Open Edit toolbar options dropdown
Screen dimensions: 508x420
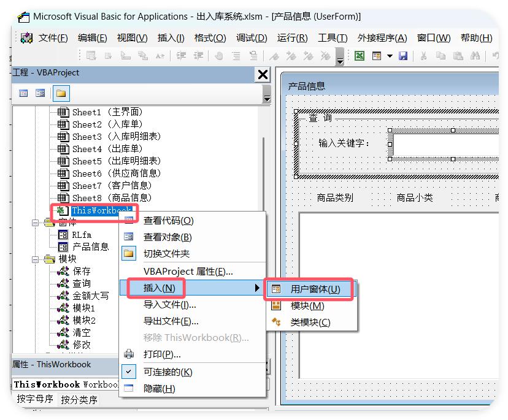pos(339,56)
